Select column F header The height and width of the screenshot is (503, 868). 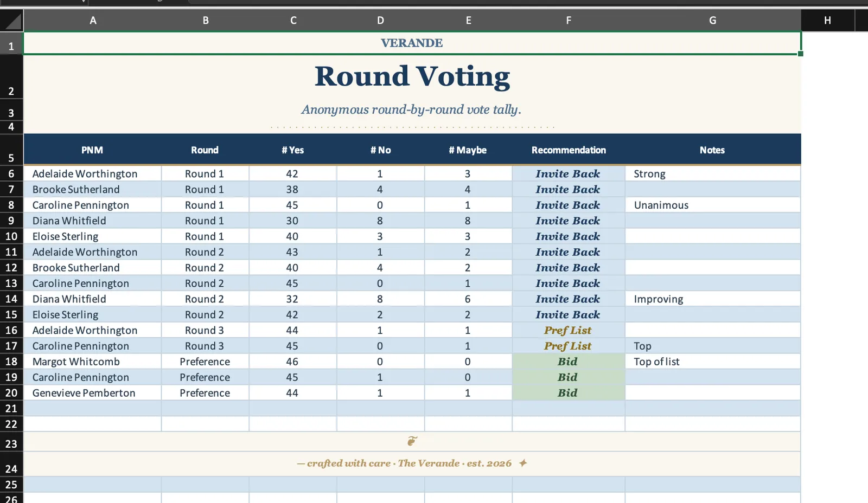[x=569, y=21]
